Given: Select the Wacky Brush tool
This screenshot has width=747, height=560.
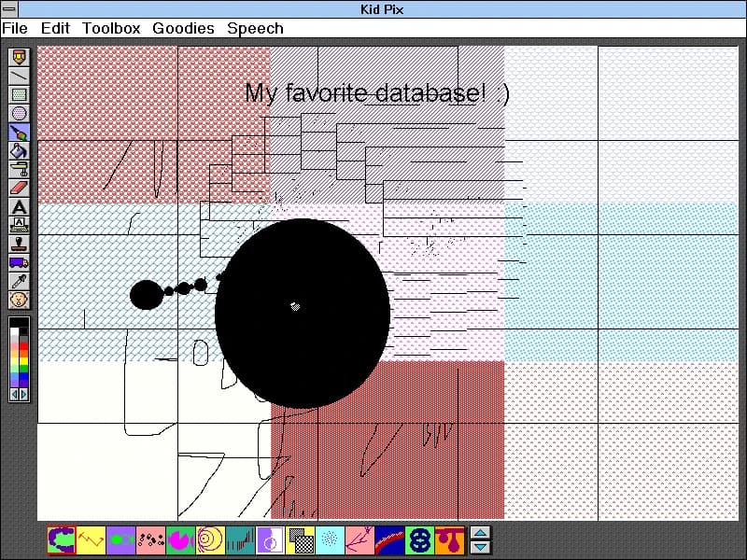Looking at the screenshot, I should pyautogui.click(x=19, y=132).
